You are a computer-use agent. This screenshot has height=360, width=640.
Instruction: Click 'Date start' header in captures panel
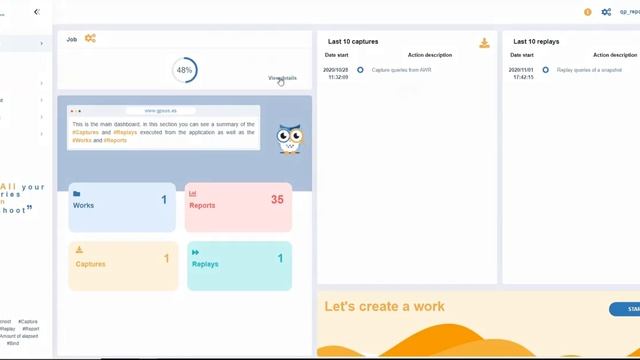coord(336,55)
